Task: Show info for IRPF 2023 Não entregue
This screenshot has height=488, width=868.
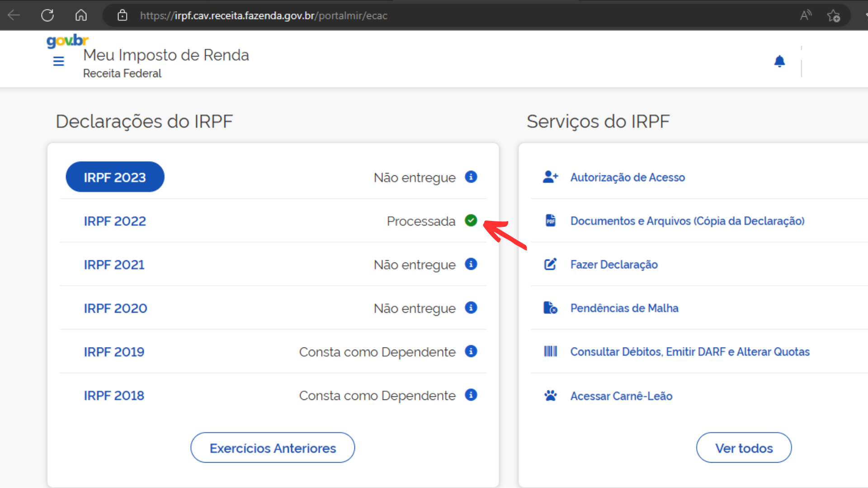Action: click(x=471, y=177)
